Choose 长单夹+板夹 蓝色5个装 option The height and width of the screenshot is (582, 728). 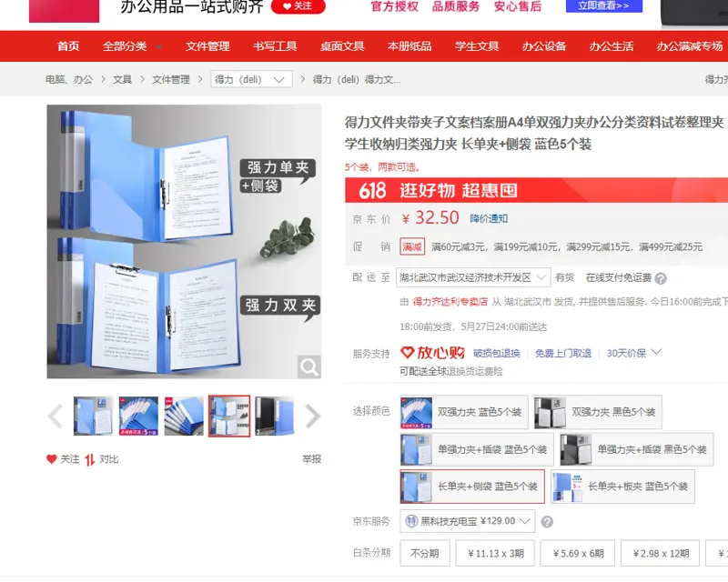[x=622, y=487]
